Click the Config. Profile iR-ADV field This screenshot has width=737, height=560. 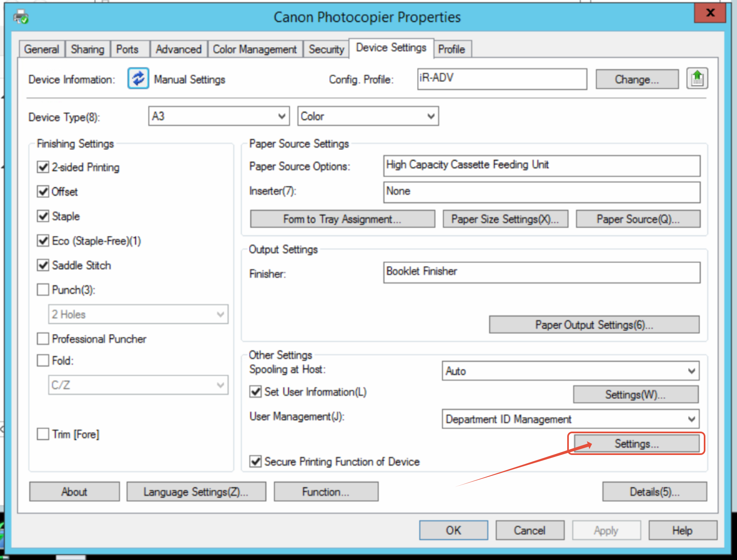click(x=502, y=79)
